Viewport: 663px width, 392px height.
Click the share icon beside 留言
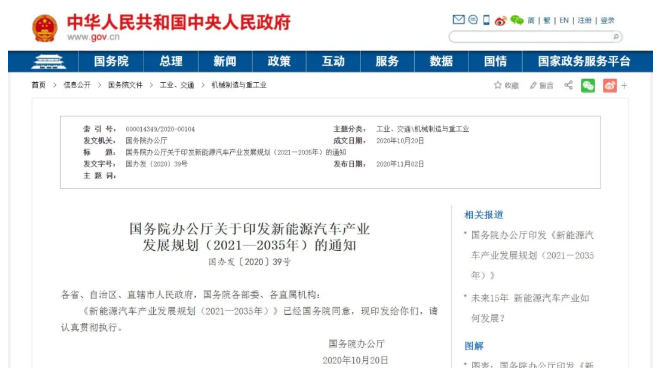click(569, 85)
